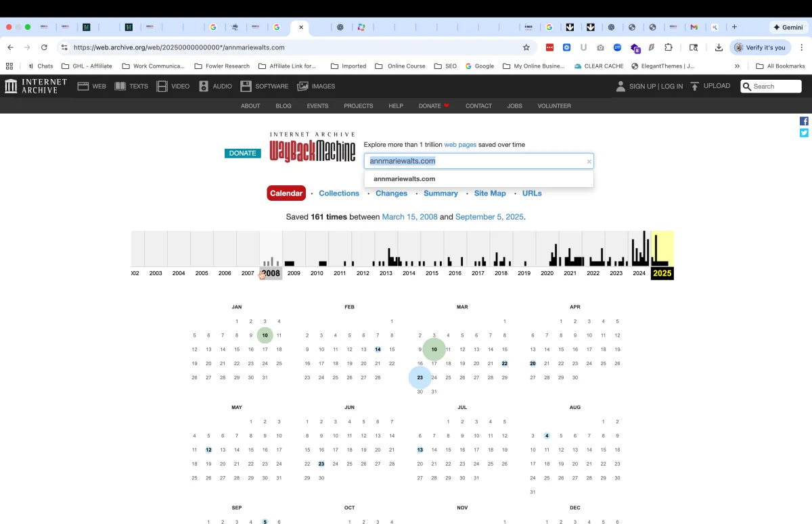Open CONTACT menu item
The image size is (812, 524).
click(x=478, y=106)
